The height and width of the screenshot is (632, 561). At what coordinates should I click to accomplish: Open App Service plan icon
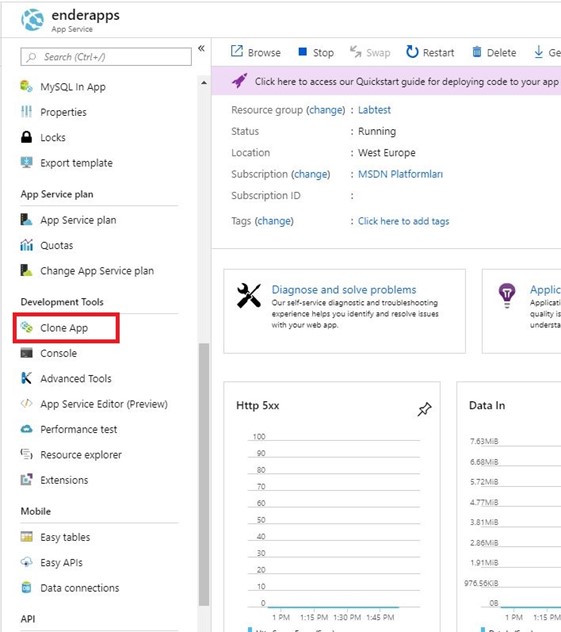tap(27, 220)
